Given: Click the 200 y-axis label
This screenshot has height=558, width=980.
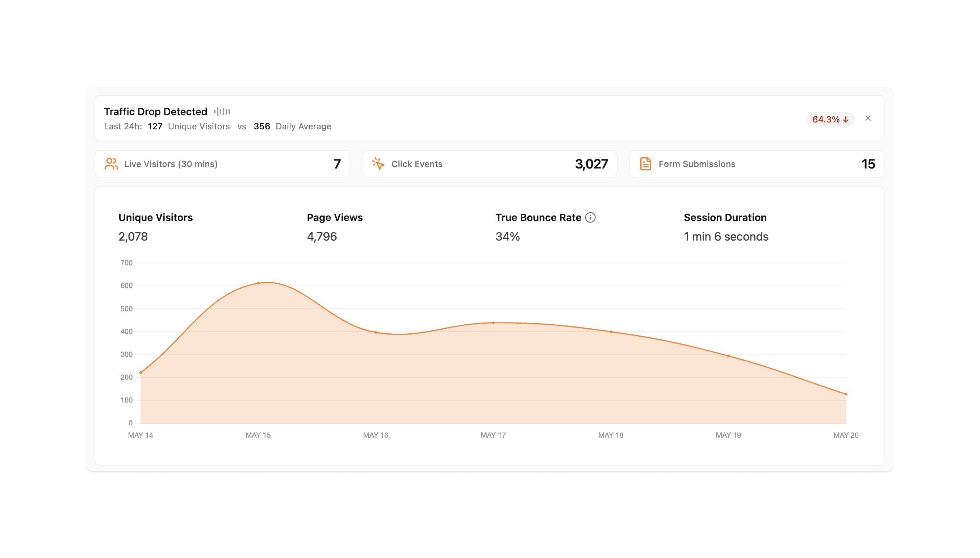Looking at the screenshot, I should tap(126, 377).
